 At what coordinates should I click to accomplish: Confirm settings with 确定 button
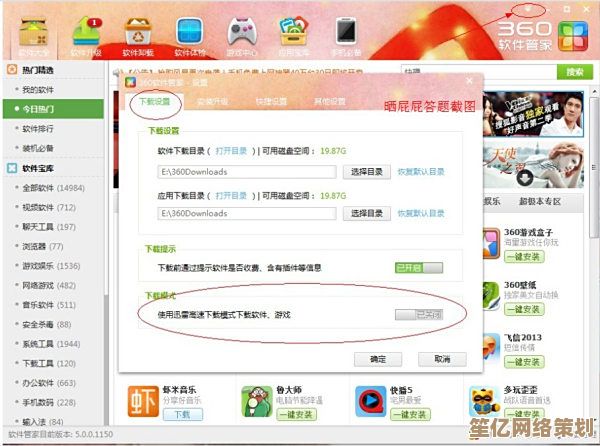(x=378, y=359)
